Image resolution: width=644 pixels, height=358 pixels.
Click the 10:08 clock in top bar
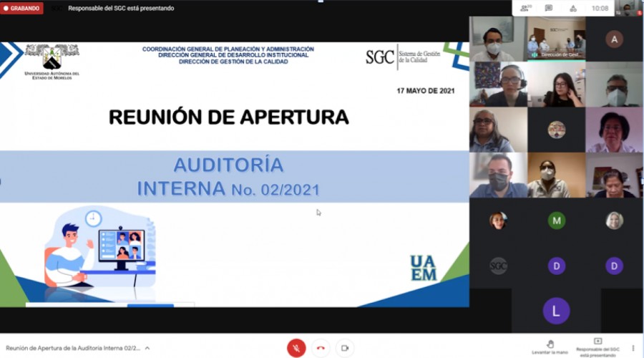[600, 9]
